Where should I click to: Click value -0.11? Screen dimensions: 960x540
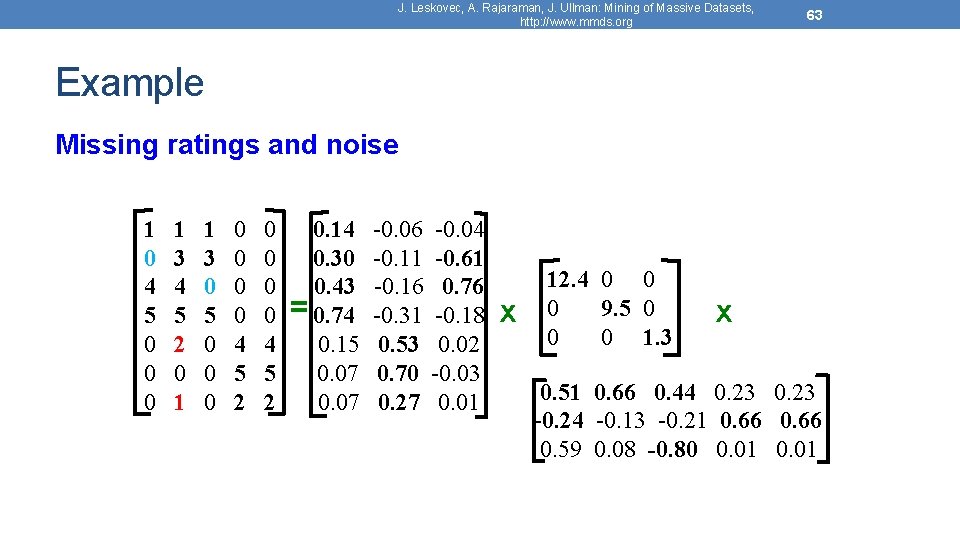point(397,258)
